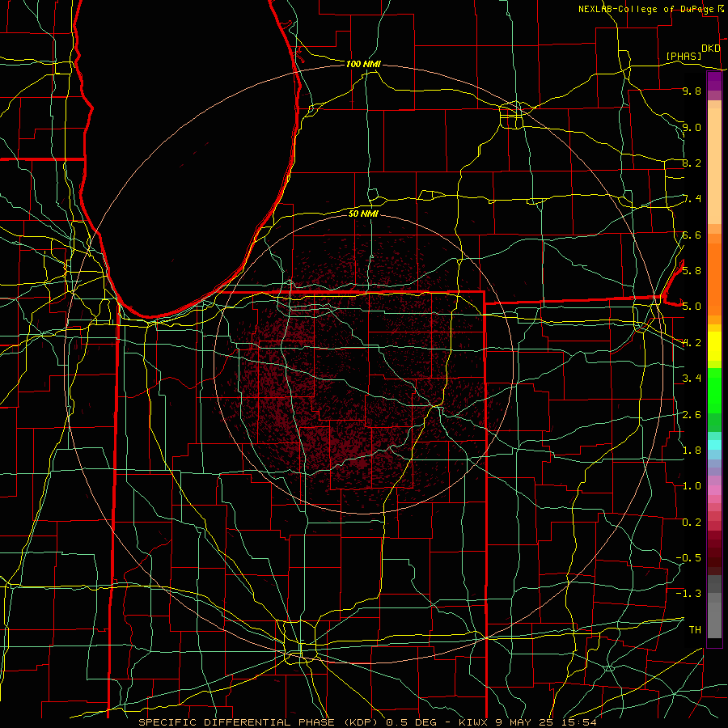Select the -0.5 scale value
This screenshot has height=728, width=728.
coord(688,557)
